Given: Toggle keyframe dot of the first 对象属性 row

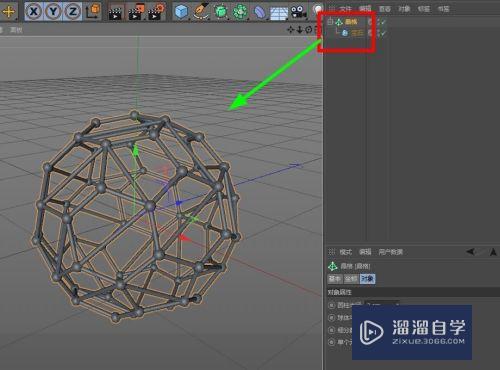Looking at the screenshot, I should tap(331, 305).
